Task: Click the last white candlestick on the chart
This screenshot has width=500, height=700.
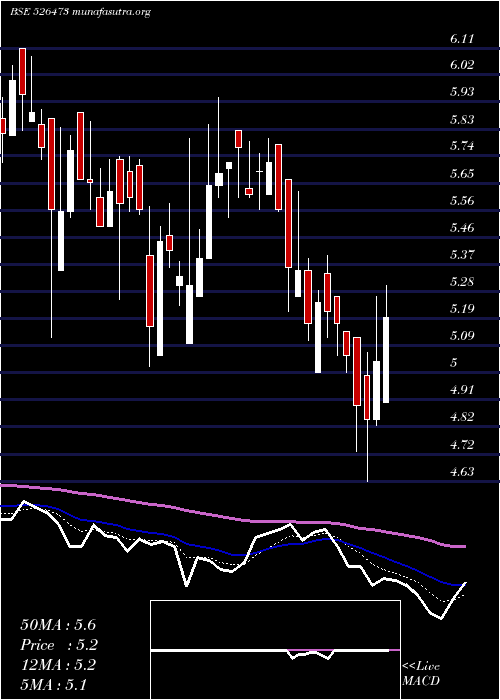Action: [386, 360]
